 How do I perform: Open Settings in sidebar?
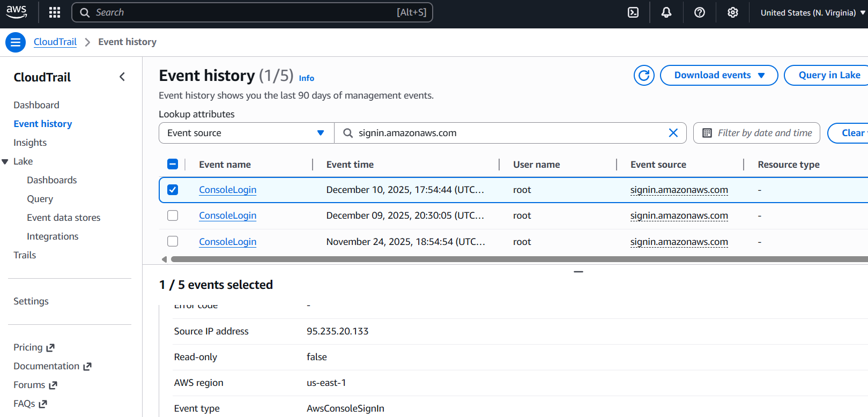pos(31,301)
